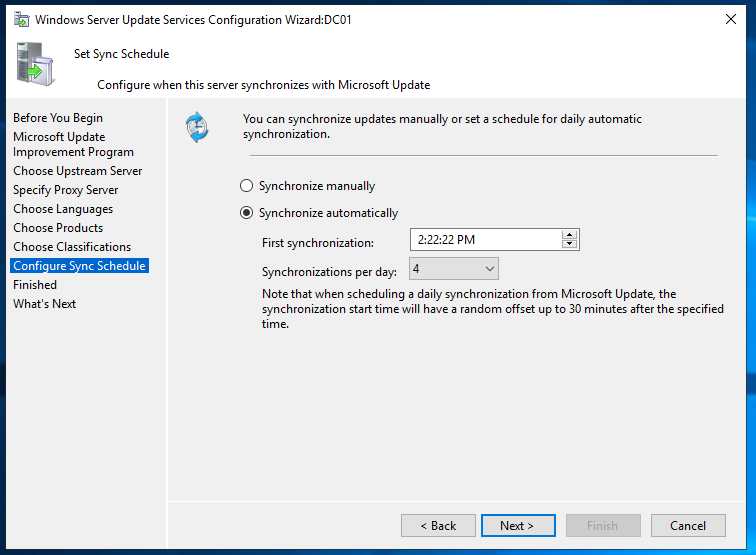Cancel the configuration wizard
Screen dimensions: 756x555
click(688, 525)
